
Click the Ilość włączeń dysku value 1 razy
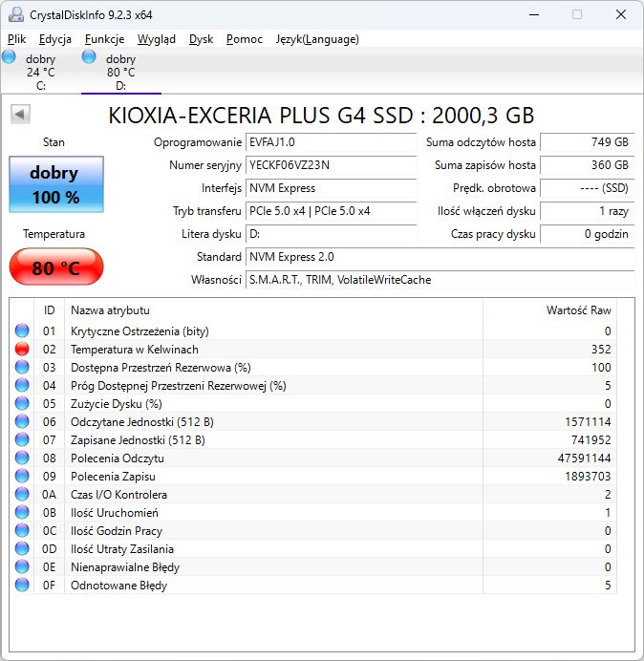[587, 211]
